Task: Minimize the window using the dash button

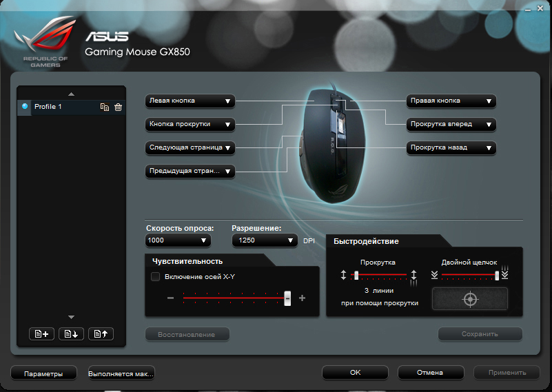Action: click(528, 10)
